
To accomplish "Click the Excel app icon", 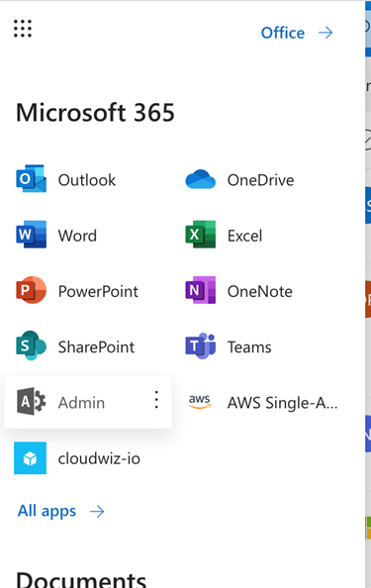I will click(x=201, y=235).
